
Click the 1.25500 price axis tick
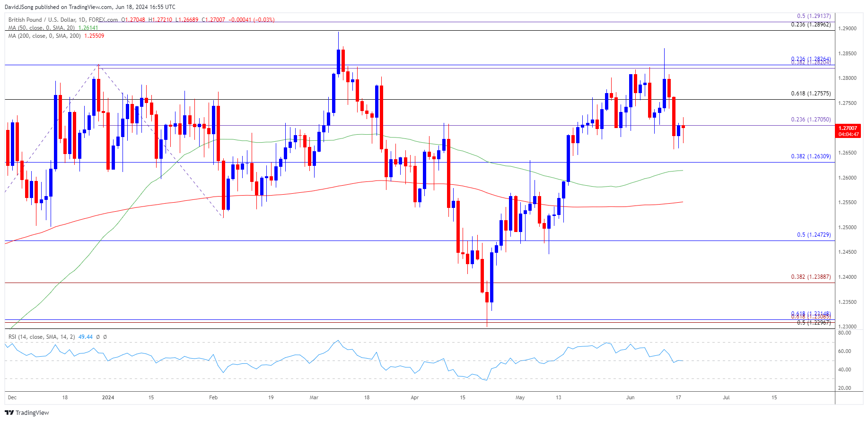point(847,202)
